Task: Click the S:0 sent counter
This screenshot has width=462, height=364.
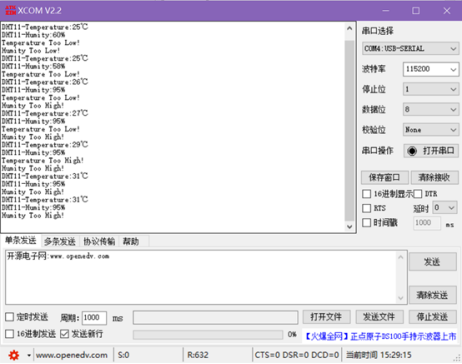Action: [x=123, y=355]
